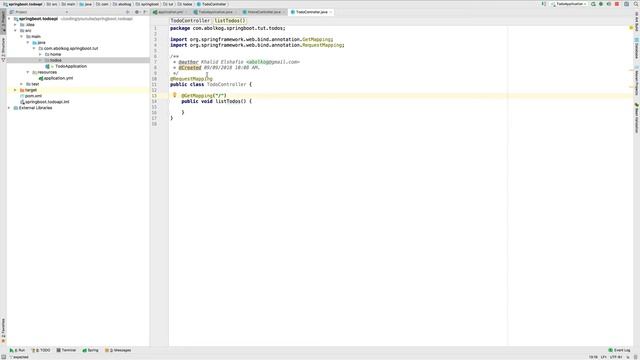Click the listTodos method name in editor
Viewport: 640px width, 360px height.
[228, 101]
